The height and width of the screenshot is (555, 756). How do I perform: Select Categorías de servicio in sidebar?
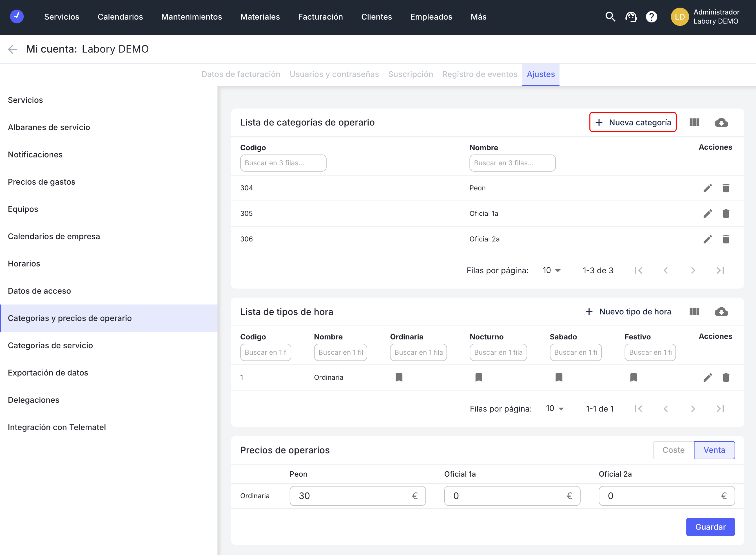point(50,345)
